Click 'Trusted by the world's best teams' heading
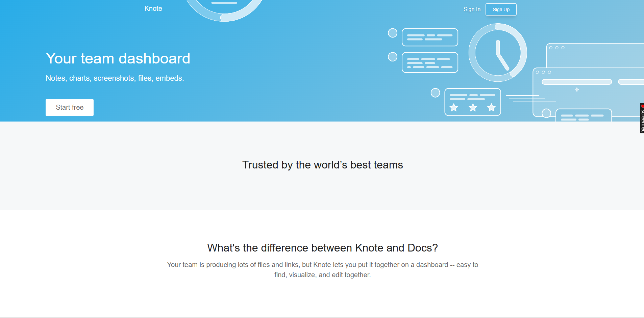 tap(322, 165)
